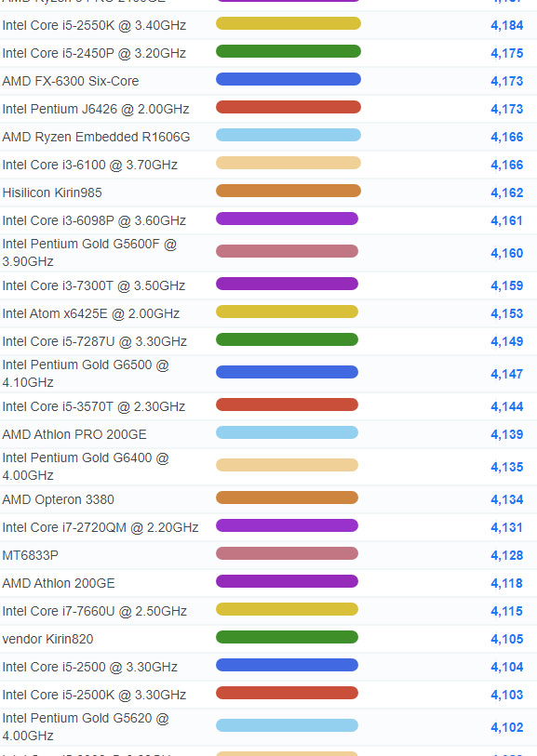Click score 4,147 for Pentium Gold G6500
Viewport: 537px width, 756px height.
(506, 375)
